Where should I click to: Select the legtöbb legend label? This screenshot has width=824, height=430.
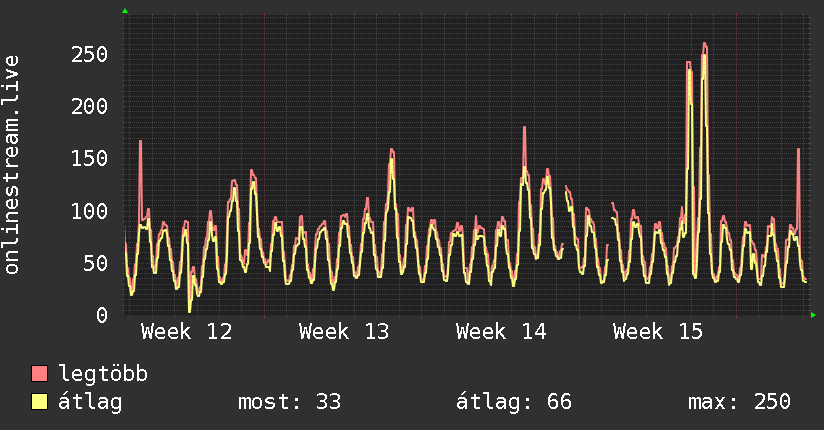tap(103, 374)
